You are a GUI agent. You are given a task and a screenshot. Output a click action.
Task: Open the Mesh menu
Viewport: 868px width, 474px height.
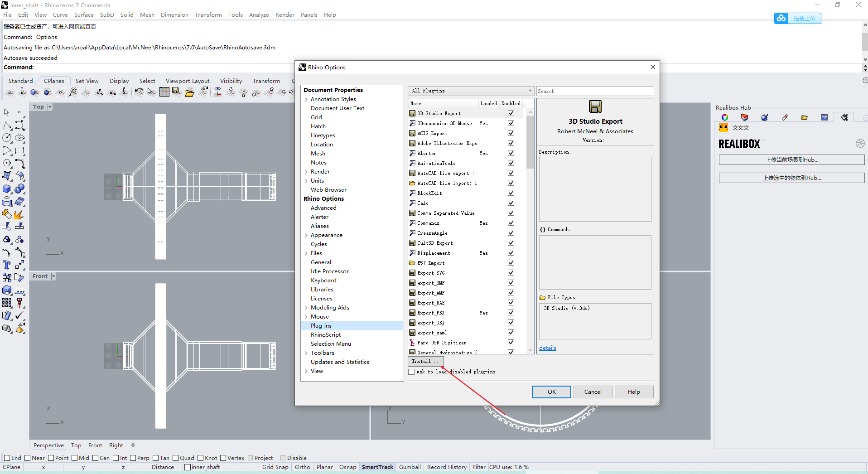point(147,15)
